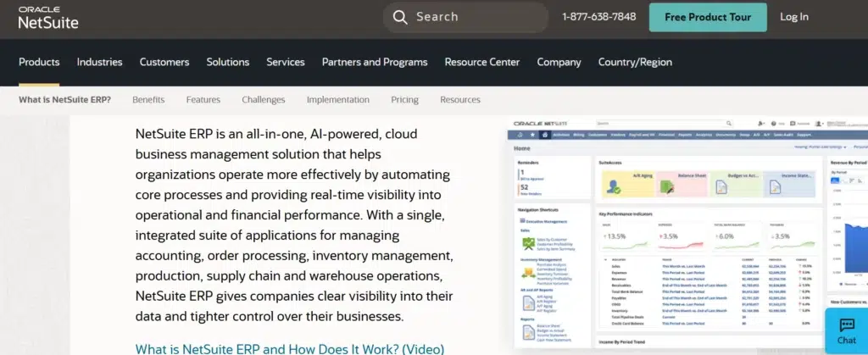Open the Company menu
This screenshot has width=868, height=355.
coord(559,62)
